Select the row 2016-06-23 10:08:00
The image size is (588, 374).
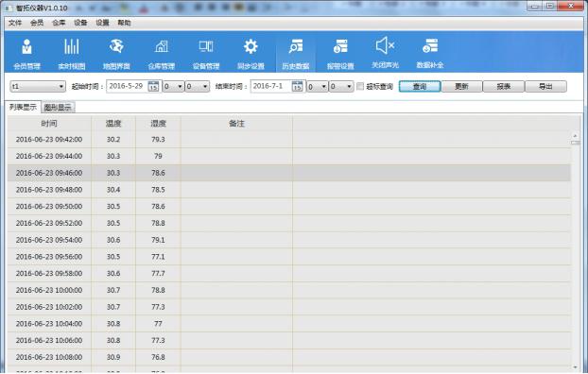click(x=289, y=357)
